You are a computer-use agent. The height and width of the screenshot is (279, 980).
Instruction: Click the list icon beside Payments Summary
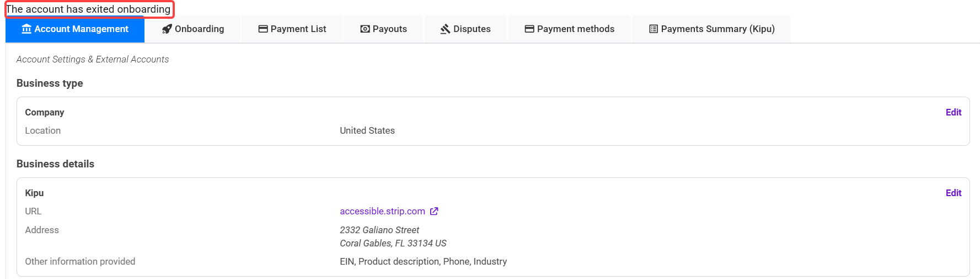pyautogui.click(x=654, y=29)
